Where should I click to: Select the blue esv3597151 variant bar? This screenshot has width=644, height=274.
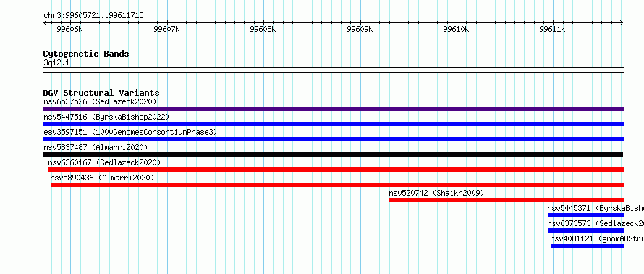(333, 139)
